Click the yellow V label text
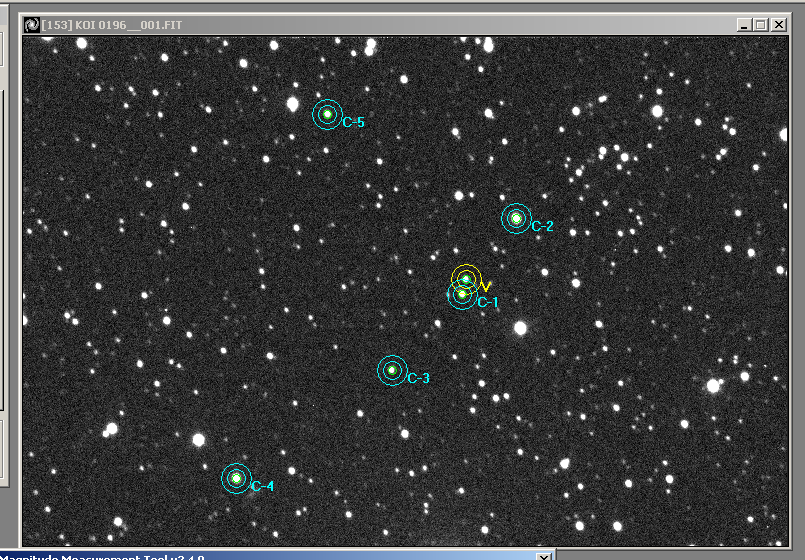 pyautogui.click(x=486, y=286)
